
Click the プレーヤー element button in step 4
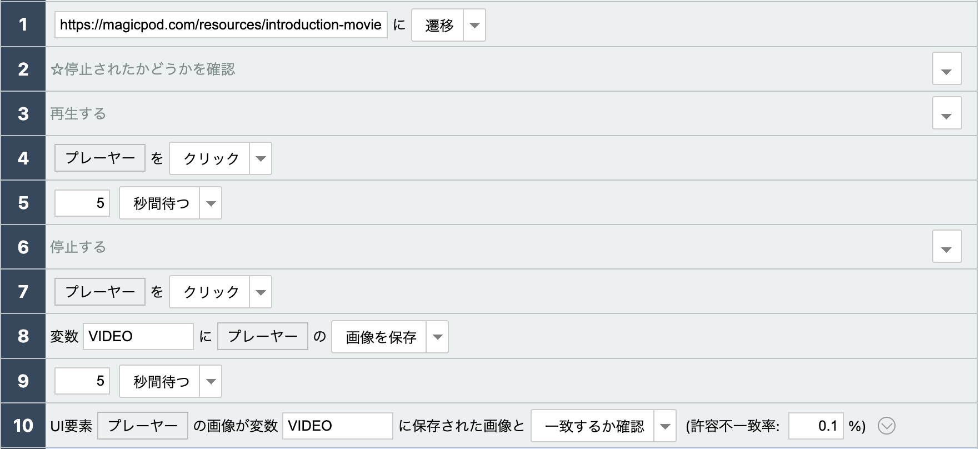[x=100, y=158]
